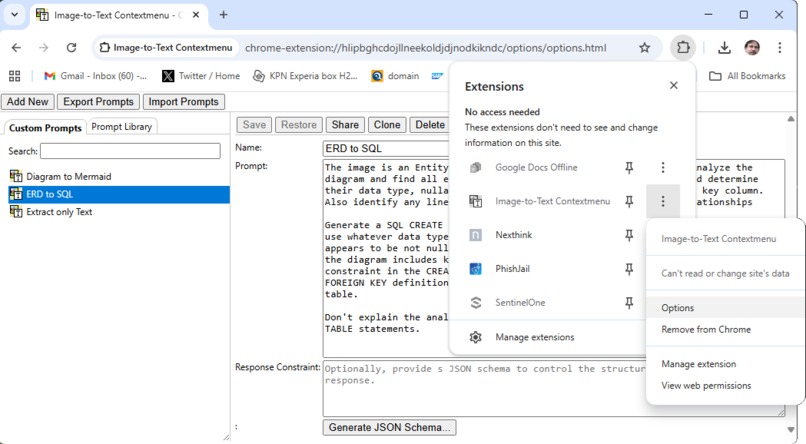This screenshot has width=806, height=444.
Task: Open more options for Google Docs Offline
Action: [663, 168]
